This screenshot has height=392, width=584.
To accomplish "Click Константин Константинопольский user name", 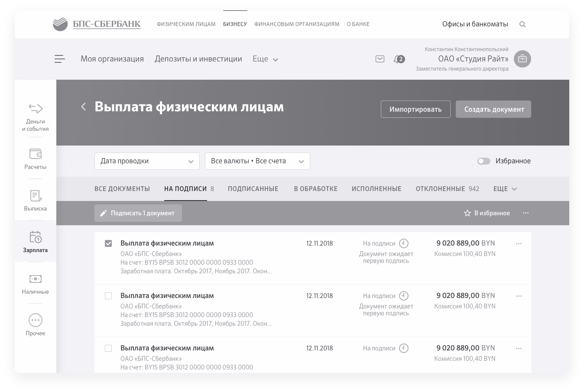I will coord(467,49).
